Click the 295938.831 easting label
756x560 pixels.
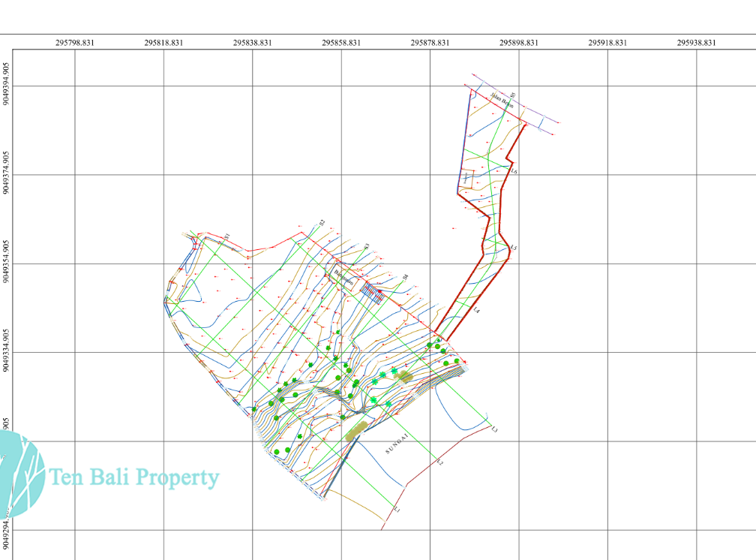pos(697,43)
